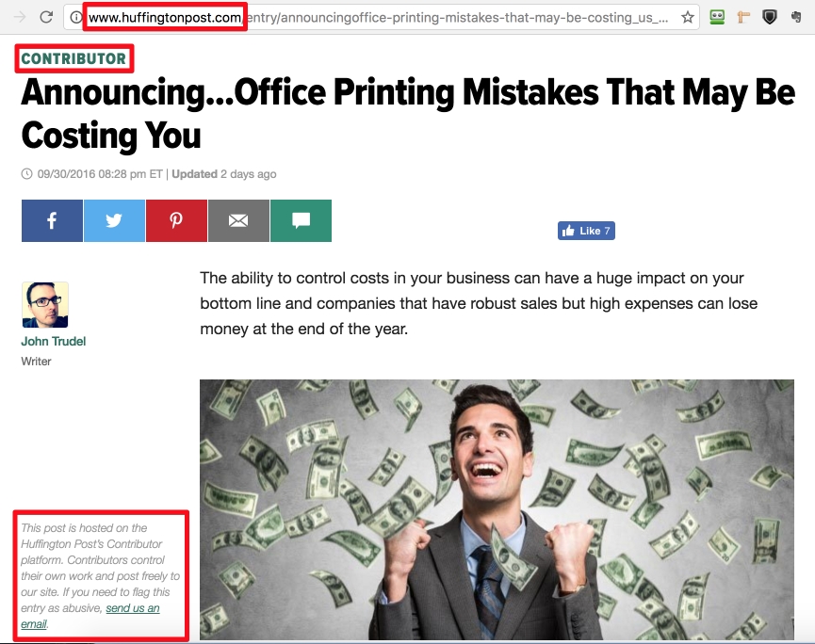Share article via Twitter button
This screenshot has height=644, width=815.
pos(114,220)
